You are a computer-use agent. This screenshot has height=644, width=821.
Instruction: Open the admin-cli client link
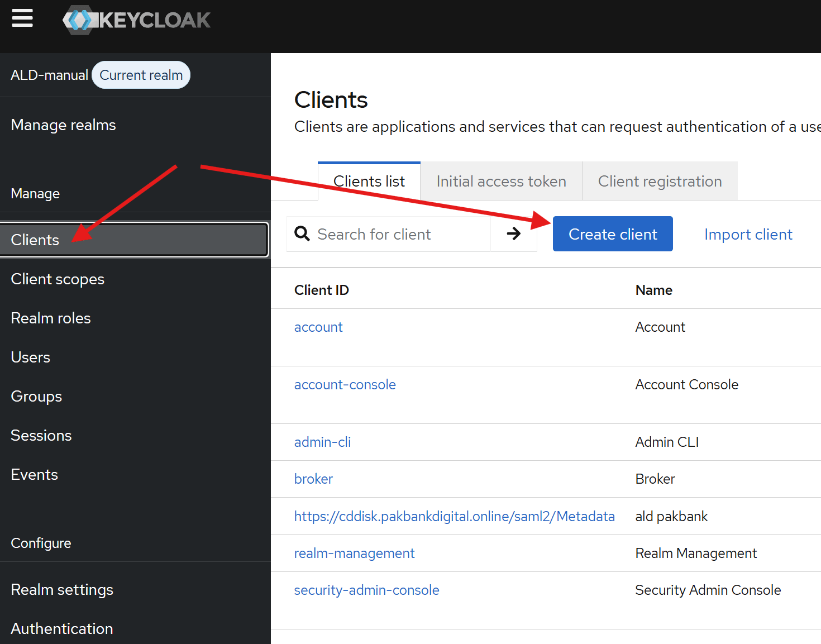pos(322,442)
